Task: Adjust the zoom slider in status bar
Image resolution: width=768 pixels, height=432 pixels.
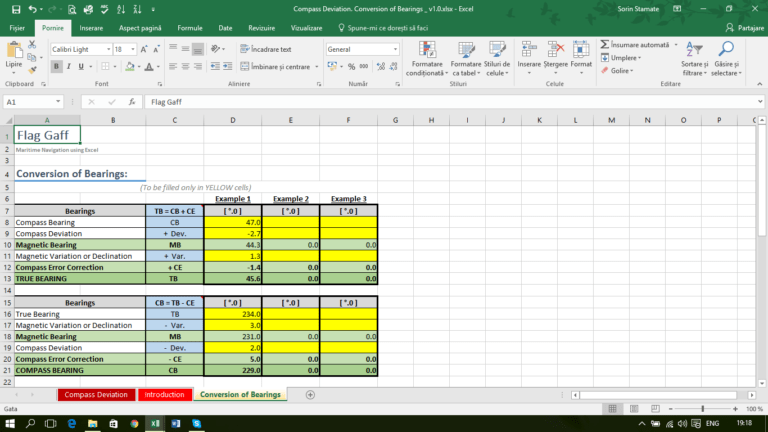Action: pos(701,409)
